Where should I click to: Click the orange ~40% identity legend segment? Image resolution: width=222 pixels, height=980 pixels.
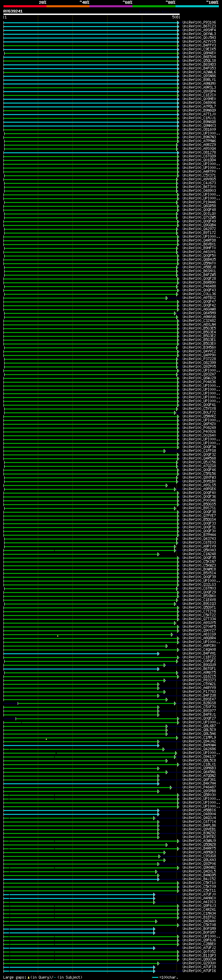click(68, 6)
